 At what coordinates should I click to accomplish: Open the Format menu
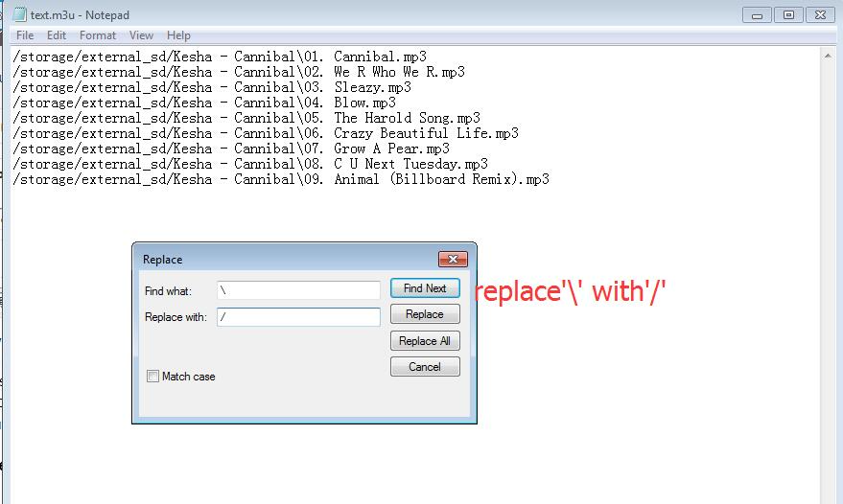(x=97, y=35)
